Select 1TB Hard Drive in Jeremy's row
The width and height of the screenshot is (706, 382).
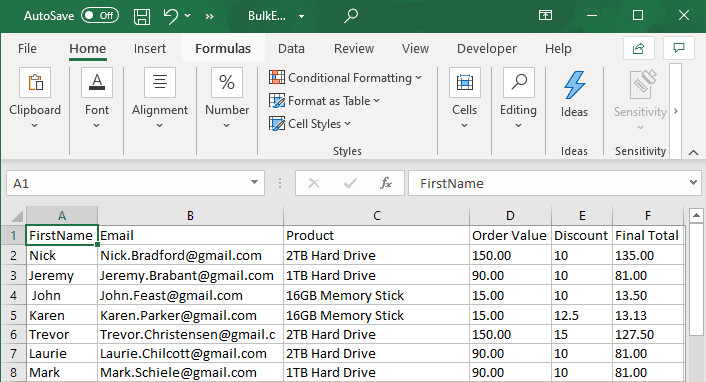coord(376,275)
